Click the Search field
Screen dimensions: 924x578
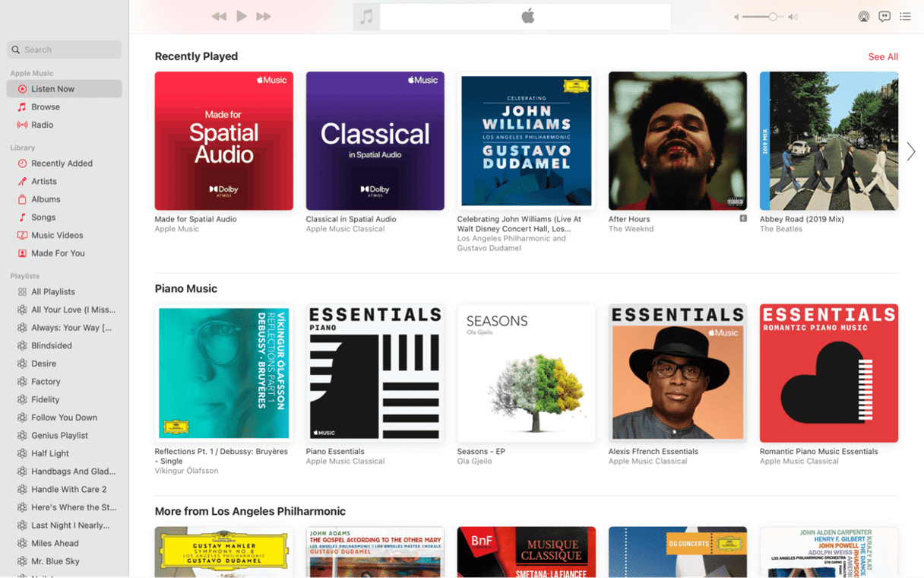point(65,49)
